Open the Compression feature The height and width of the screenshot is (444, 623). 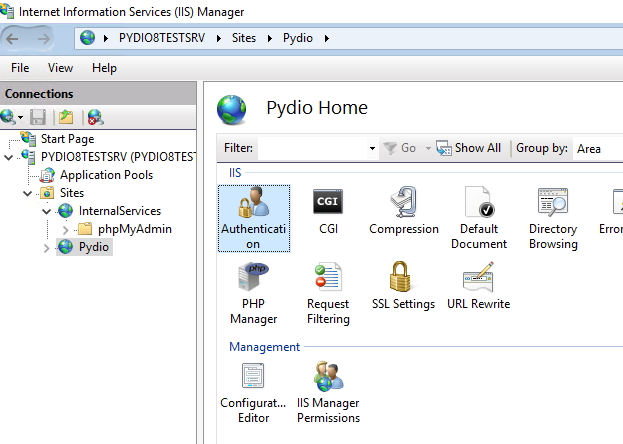(404, 212)
